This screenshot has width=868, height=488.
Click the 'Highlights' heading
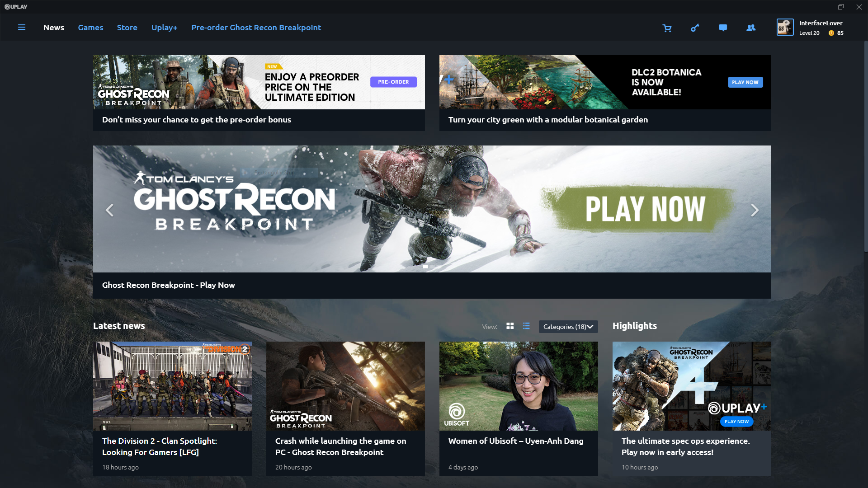[635, 326]
